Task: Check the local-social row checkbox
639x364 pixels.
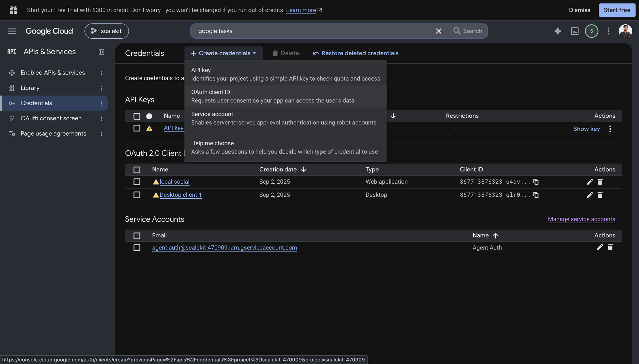Action: (x=137, y=182)
